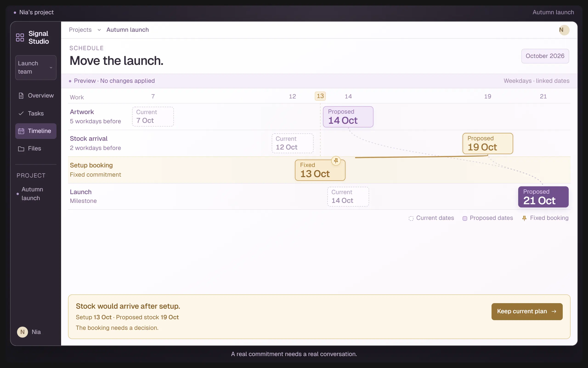Screen dimensions: 588x368
Task: Click the Keep current plan button
Action: (x=527, y=311)
